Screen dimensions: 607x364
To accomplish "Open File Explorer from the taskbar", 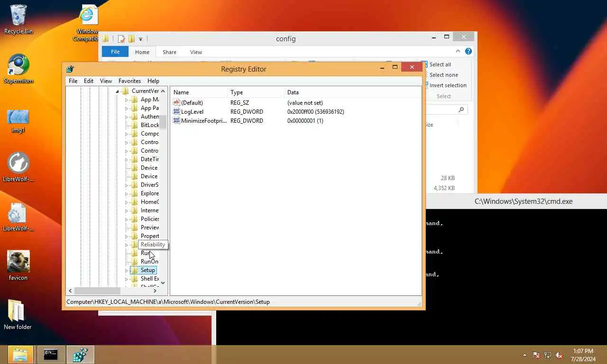I will pyautogui.click(x=20, y=355).
